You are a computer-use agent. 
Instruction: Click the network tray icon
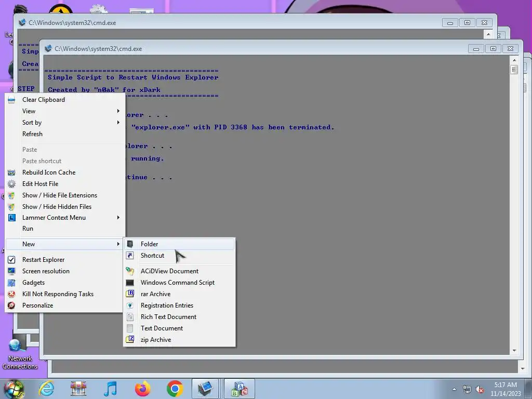(467, 389)
